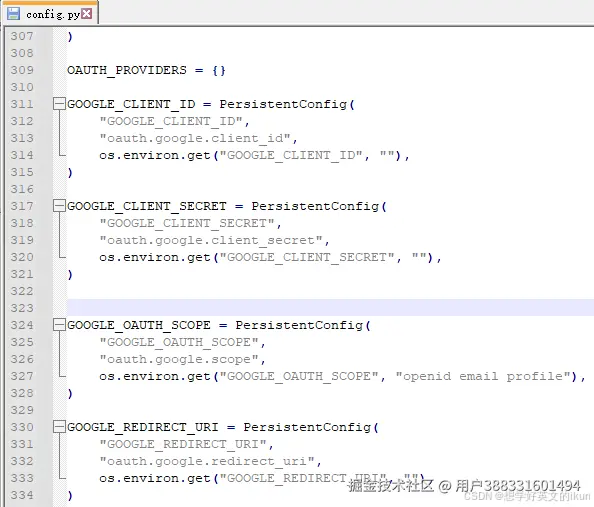594x507 pixels.
Task: Click "oauth.google.client_secret" string on line 319
Action: click(x=211, y=240)
